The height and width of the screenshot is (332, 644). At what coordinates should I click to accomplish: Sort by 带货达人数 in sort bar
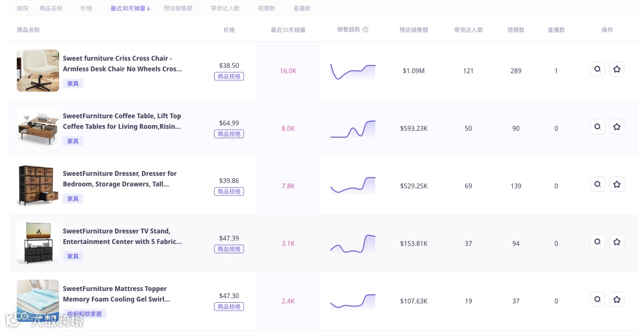point(225,8)
